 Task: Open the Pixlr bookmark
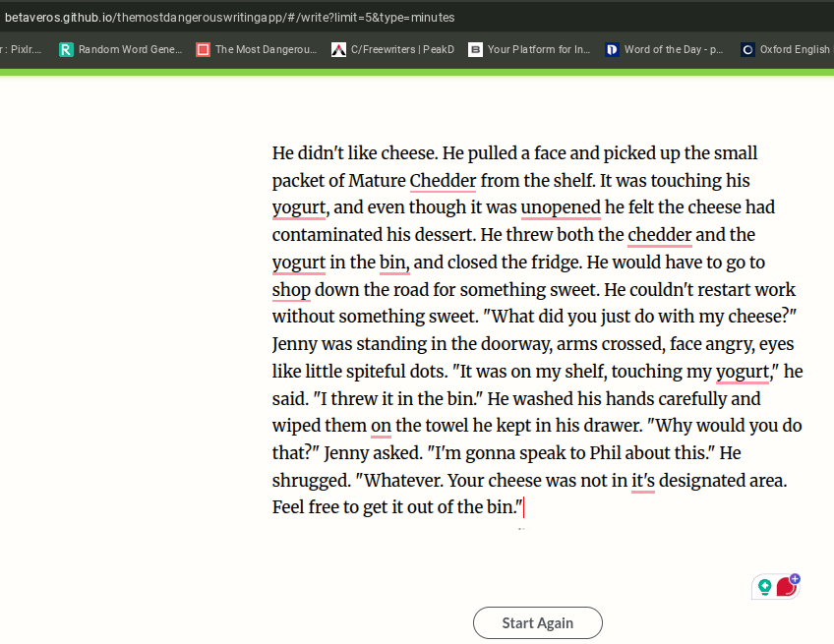point(22,49)
